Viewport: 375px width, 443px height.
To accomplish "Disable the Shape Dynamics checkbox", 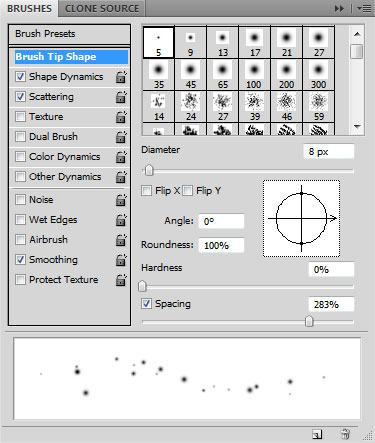I will click(x=20, y=77).
